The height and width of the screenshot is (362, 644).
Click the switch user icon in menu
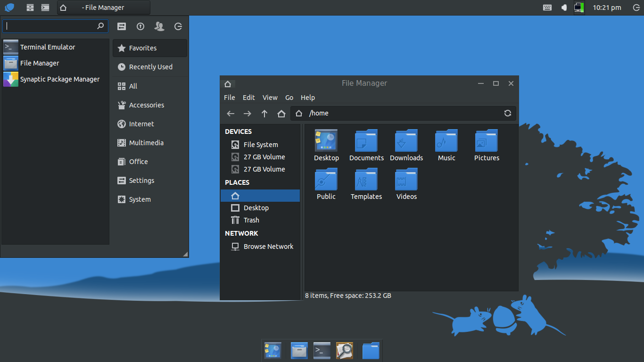coord(159,26)
